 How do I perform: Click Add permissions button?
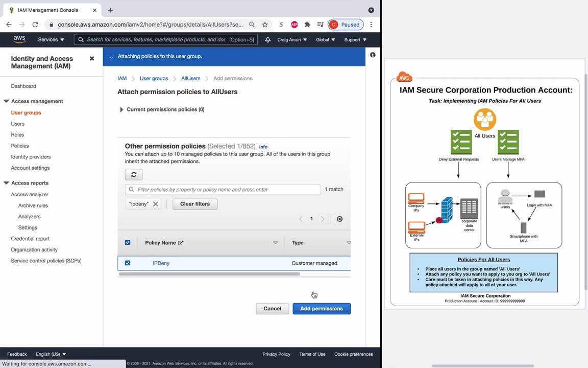322,309
